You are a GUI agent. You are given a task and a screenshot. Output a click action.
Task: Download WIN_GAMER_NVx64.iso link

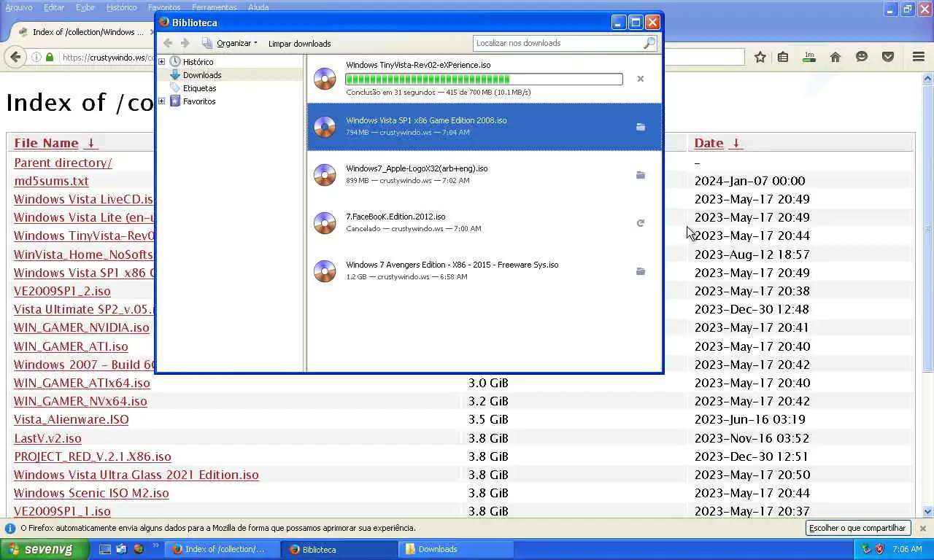coord(80,401)
